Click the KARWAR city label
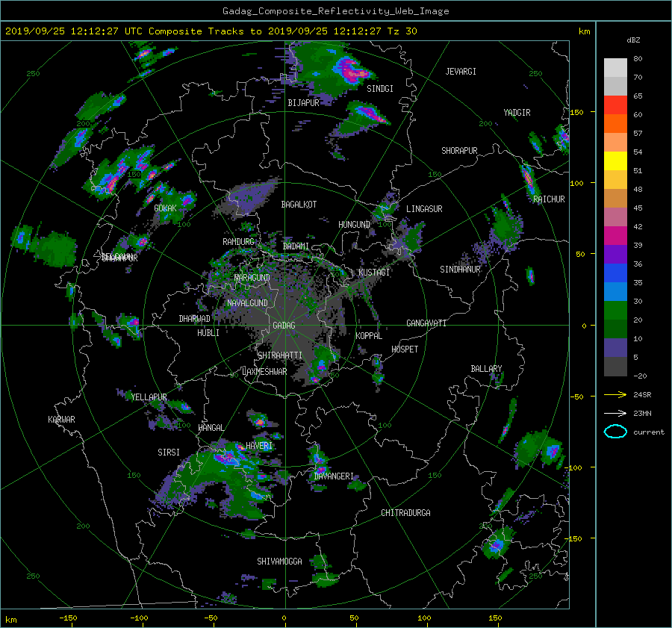Screen dimensions: 672x628 pyautogui.click(x=61, y=420)
